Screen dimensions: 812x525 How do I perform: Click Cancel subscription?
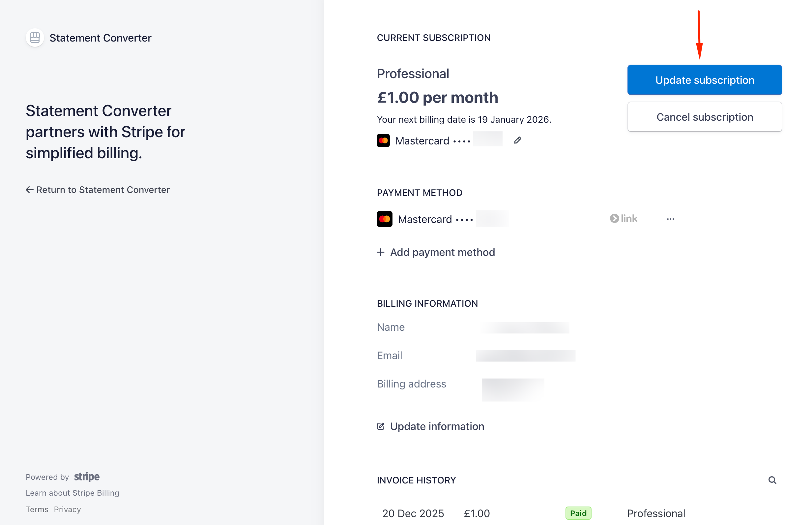[704, 117]
